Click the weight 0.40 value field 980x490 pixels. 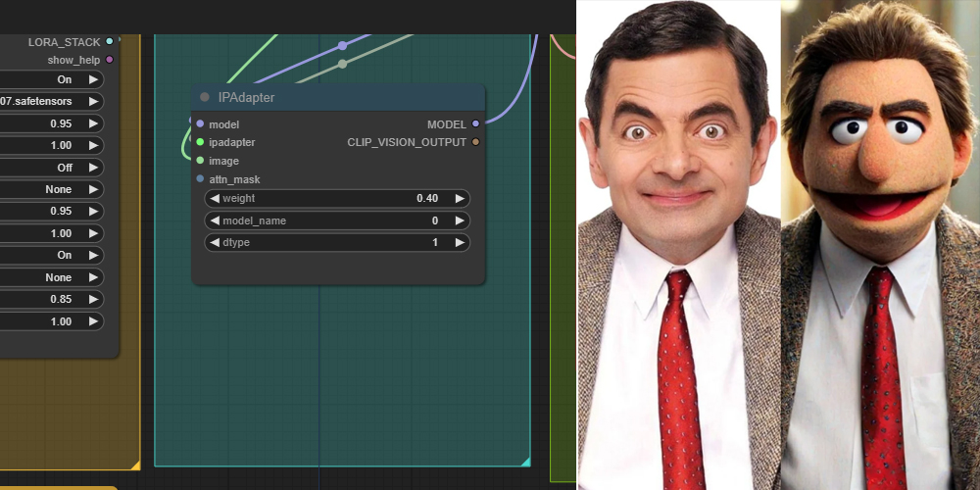(337, 198)
